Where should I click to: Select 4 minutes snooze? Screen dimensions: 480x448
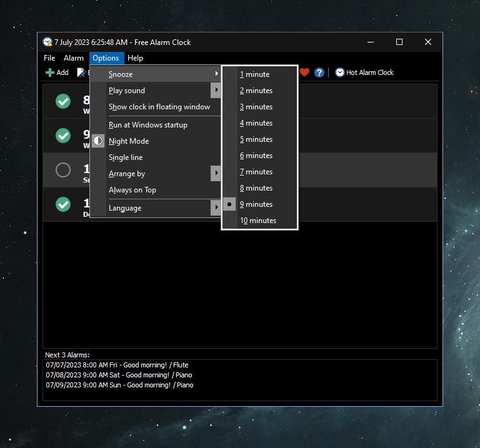click(x=259, y=123)
